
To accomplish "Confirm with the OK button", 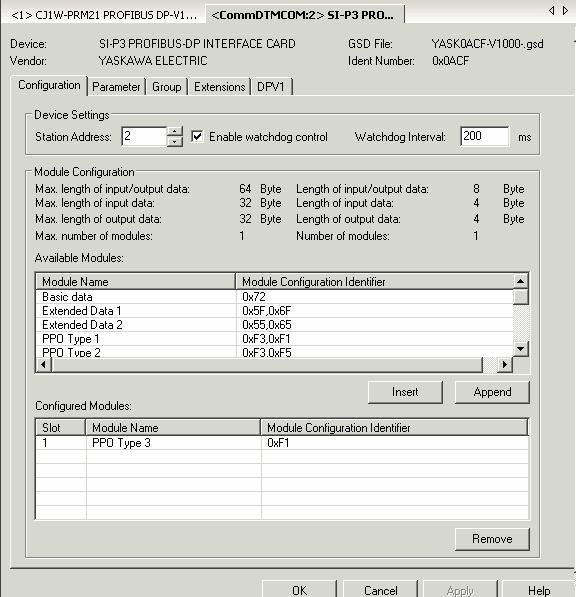I will click(299, 589).
